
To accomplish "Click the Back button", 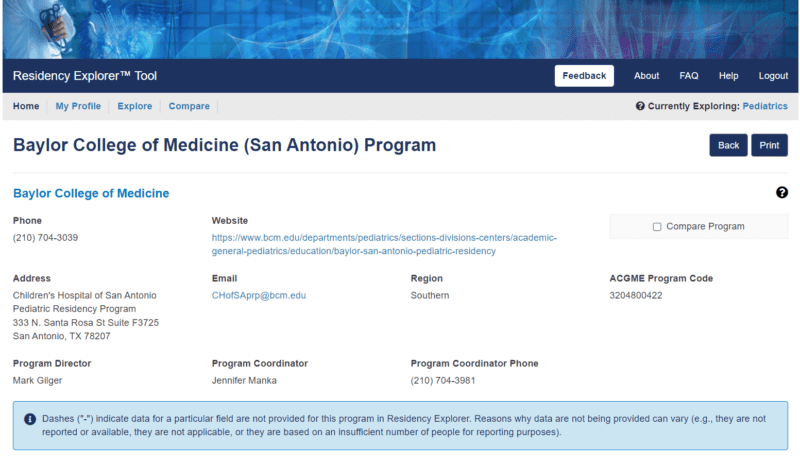I will pyautogui.click(x=728, y=145).
